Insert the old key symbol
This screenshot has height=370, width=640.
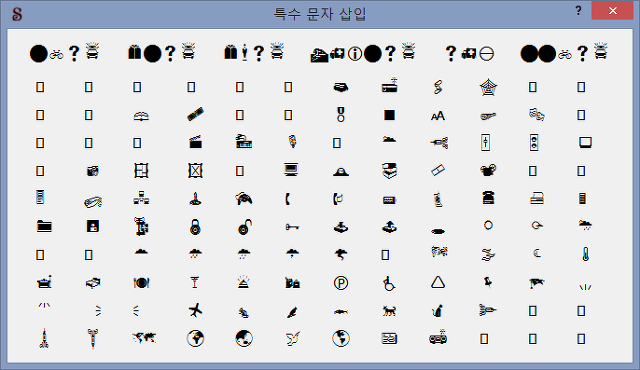pyautogui.click(x=292, y=226)
